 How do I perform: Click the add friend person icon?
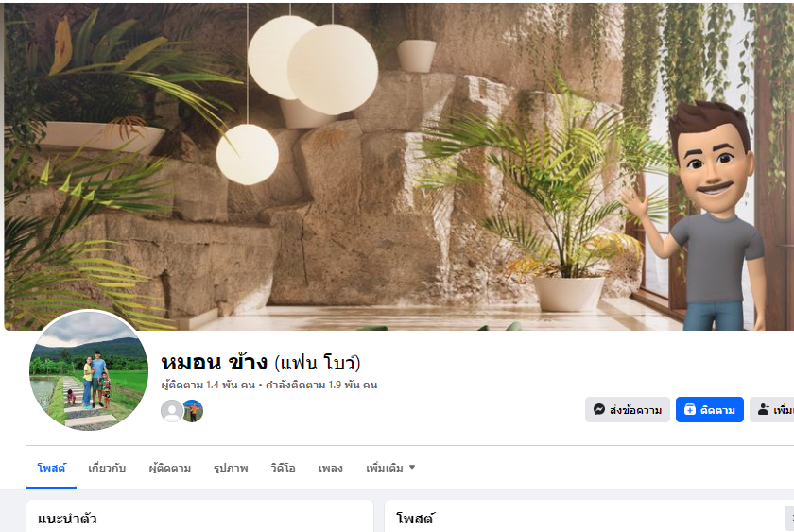(x=763, y=409)
